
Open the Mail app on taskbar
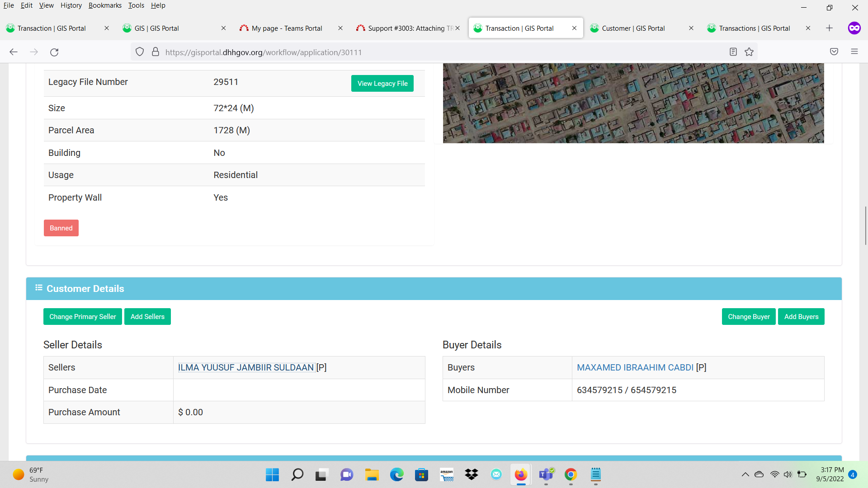pyautogui.click(x=496, y=474)
